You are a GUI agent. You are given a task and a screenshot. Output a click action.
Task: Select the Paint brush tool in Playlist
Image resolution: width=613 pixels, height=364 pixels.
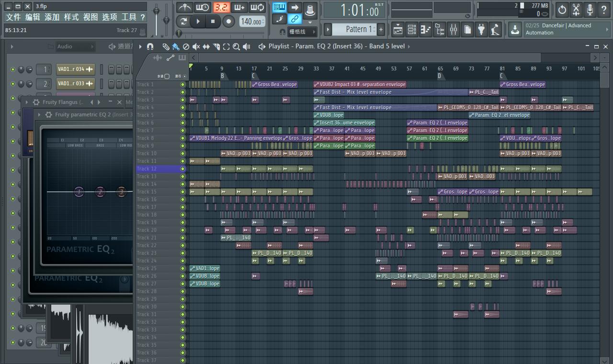coord(176,46)
